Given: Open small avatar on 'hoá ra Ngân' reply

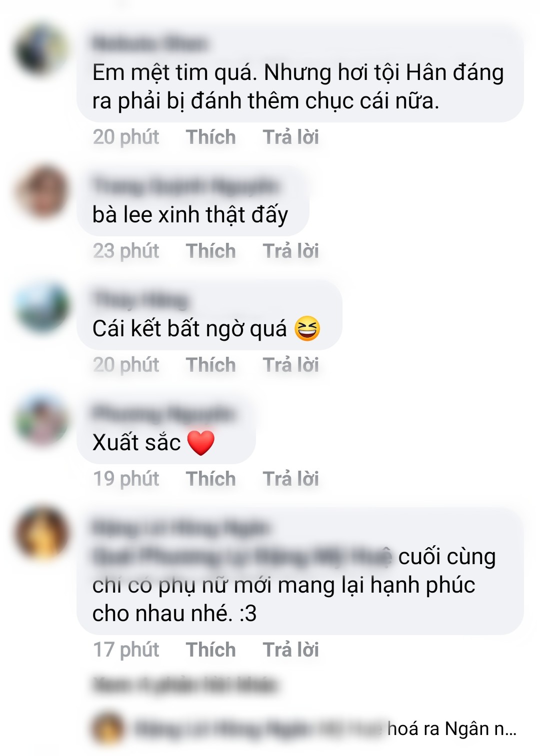Looking at the screenshot, I should coord(108,729).
